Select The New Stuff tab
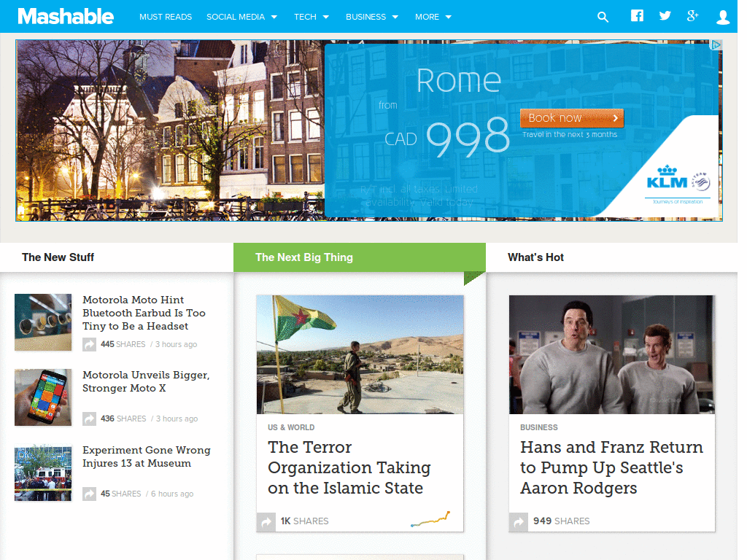 117,257
